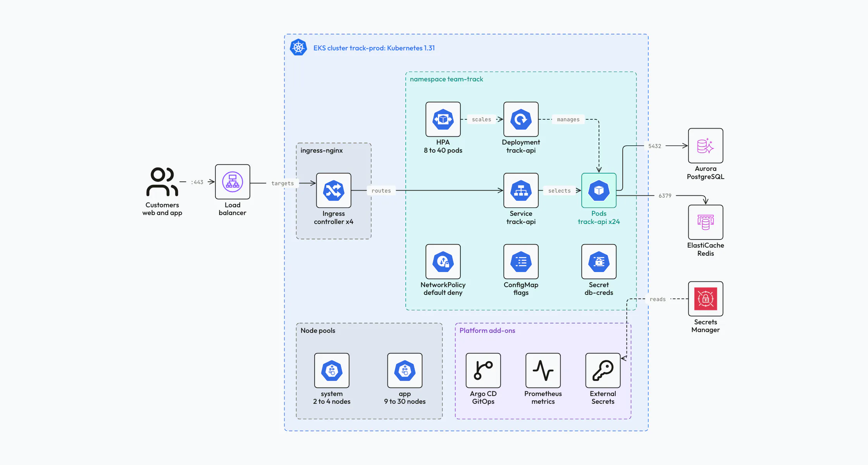
Task: Click the manages edge label
Action: (568, 119)
